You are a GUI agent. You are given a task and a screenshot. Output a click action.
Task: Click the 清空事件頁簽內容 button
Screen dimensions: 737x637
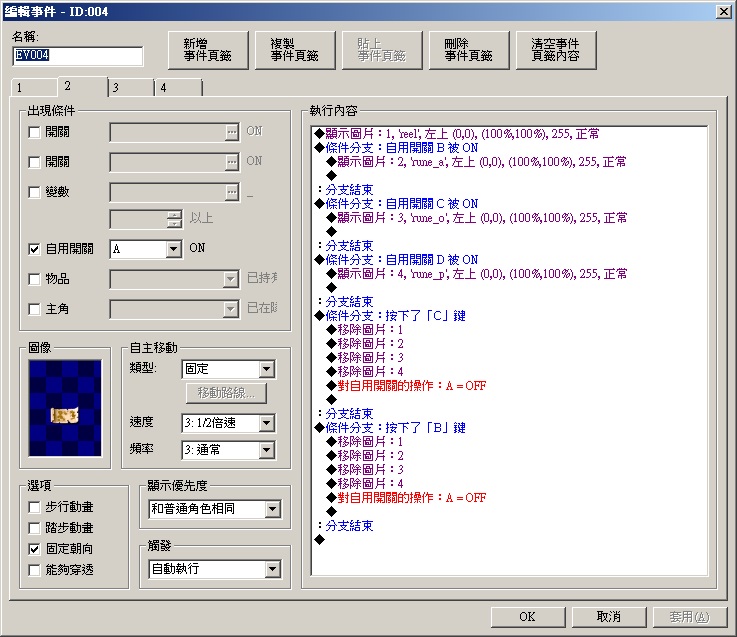(556, 50)
